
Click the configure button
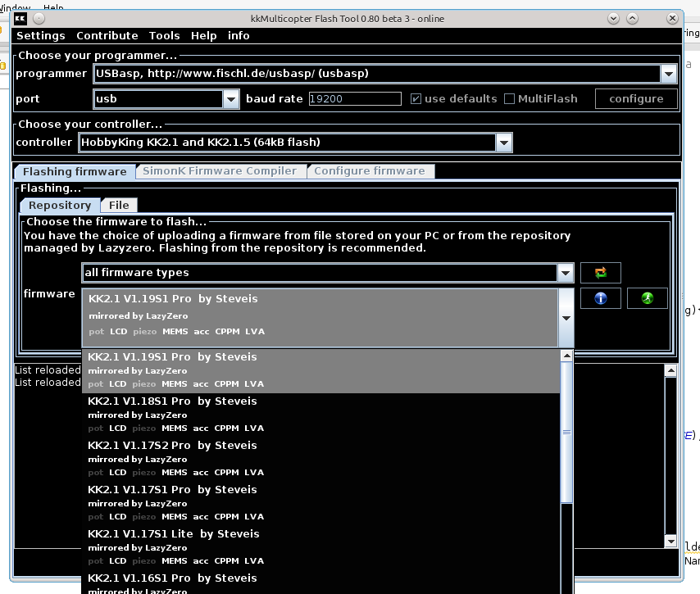coord(636,99)
